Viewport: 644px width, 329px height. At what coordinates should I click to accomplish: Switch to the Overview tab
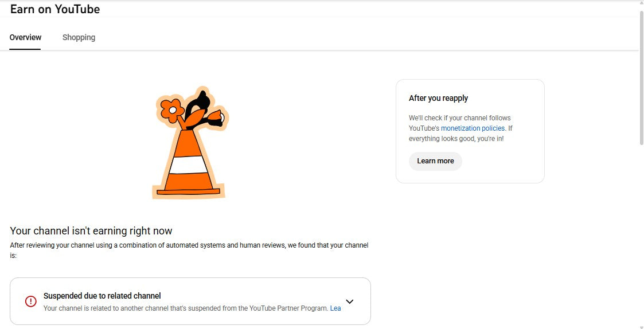tap(25, 37)
